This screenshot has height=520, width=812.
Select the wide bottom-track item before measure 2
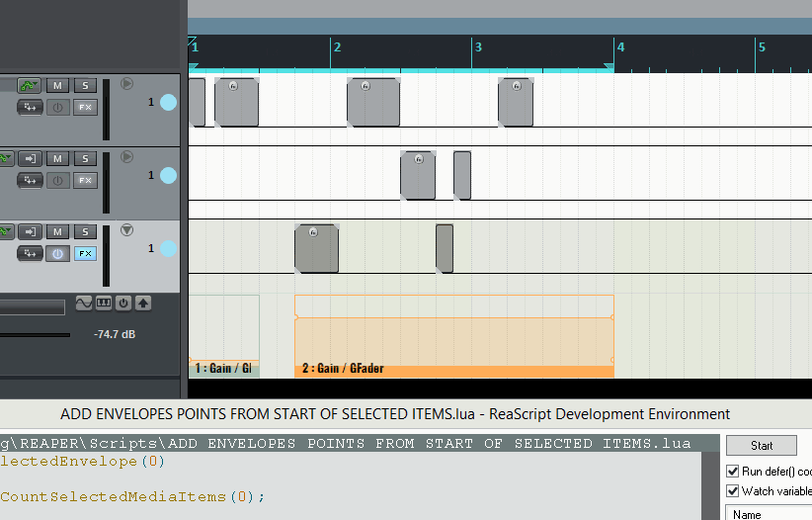point(316,248)
